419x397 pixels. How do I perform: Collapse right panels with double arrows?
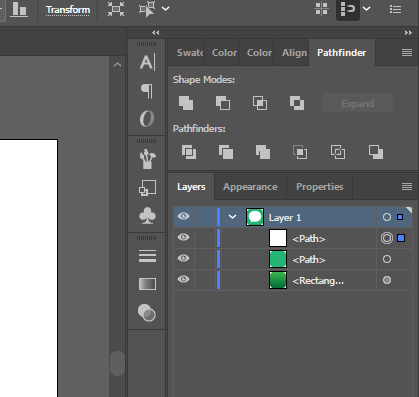click(408, 33)
